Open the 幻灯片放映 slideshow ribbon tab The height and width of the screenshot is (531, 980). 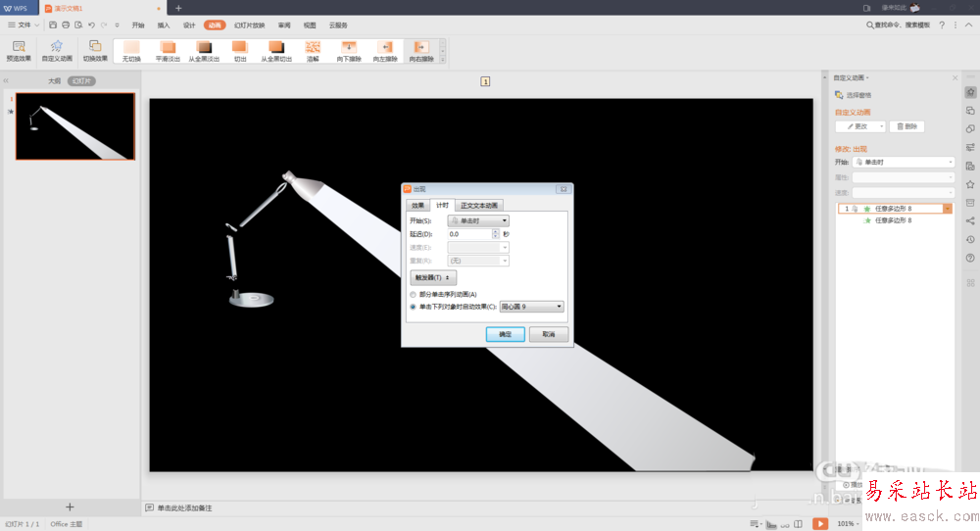249,25
